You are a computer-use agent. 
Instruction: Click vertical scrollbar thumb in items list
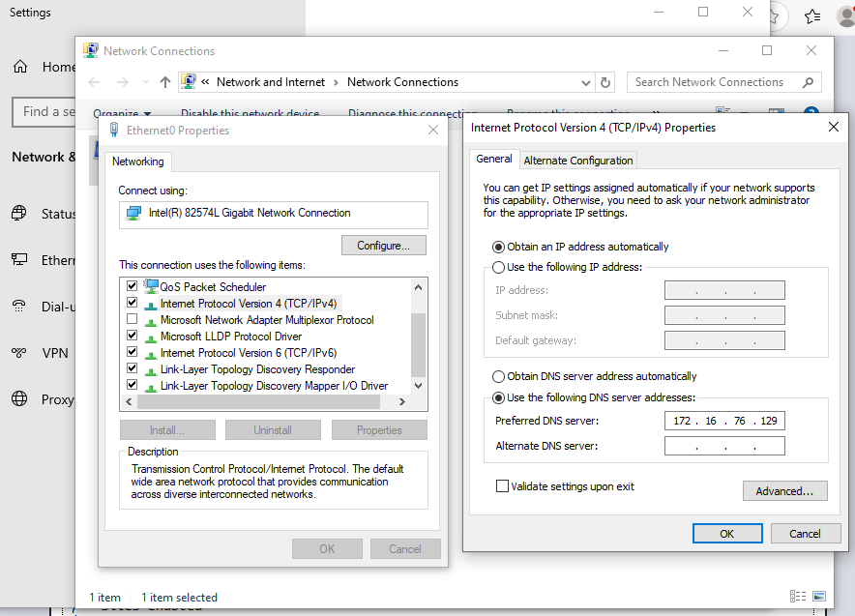[x=418, y=344]
